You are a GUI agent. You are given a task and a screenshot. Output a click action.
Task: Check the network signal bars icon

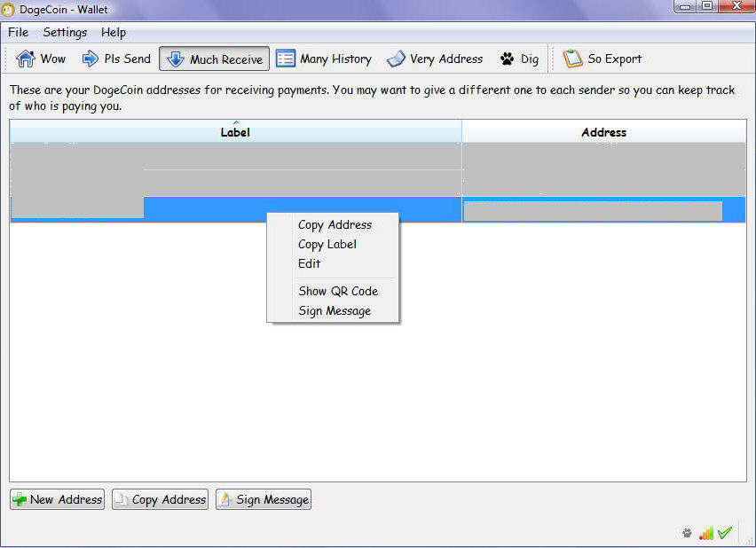[706, 533]
